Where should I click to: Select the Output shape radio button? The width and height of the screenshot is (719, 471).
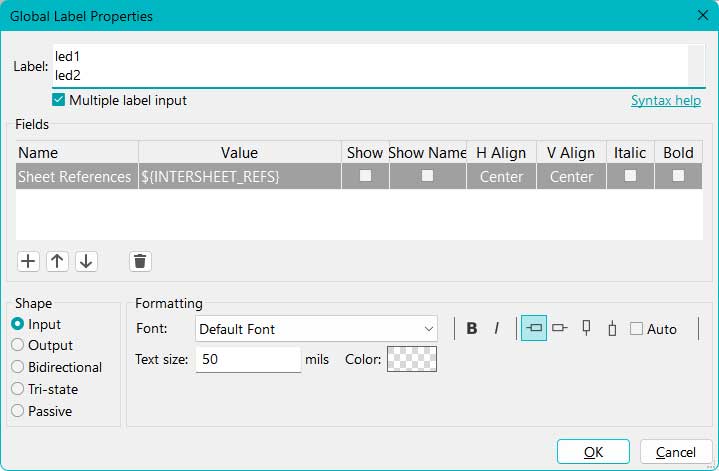pyautogui.click(x=18, y=345)
